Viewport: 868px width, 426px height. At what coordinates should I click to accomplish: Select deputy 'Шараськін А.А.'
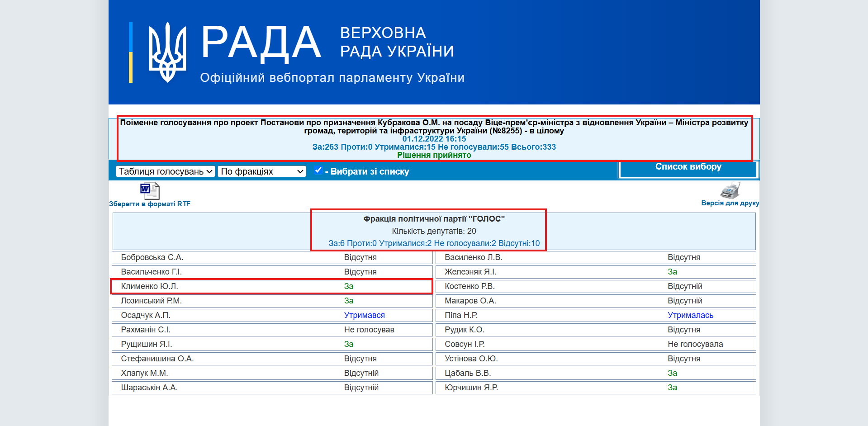click(x=149, y=388)
